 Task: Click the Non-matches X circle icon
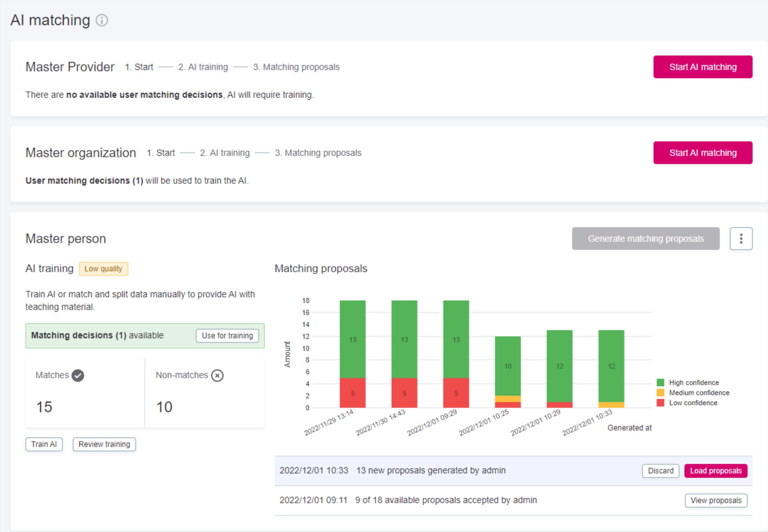tap(217, 376)
